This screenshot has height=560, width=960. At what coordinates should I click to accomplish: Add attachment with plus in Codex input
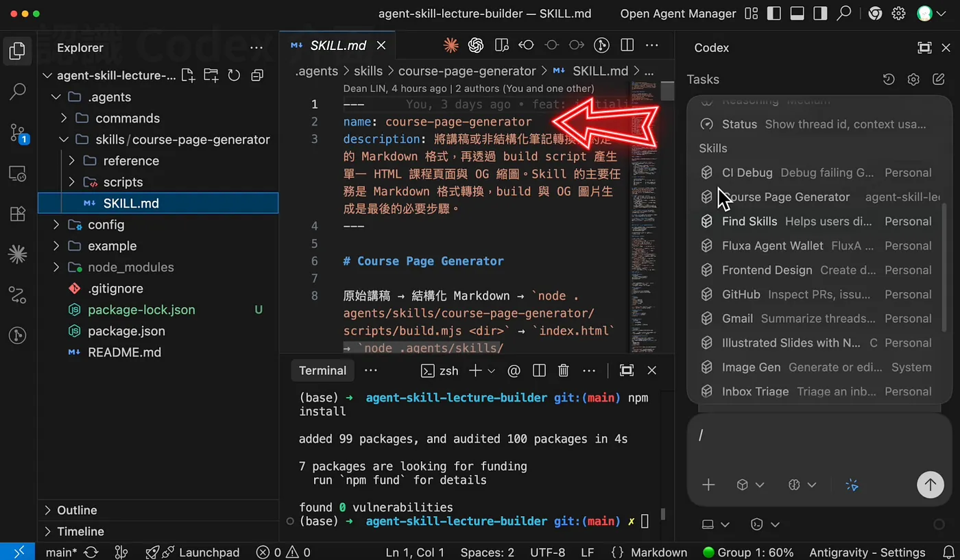click(708, 485)
